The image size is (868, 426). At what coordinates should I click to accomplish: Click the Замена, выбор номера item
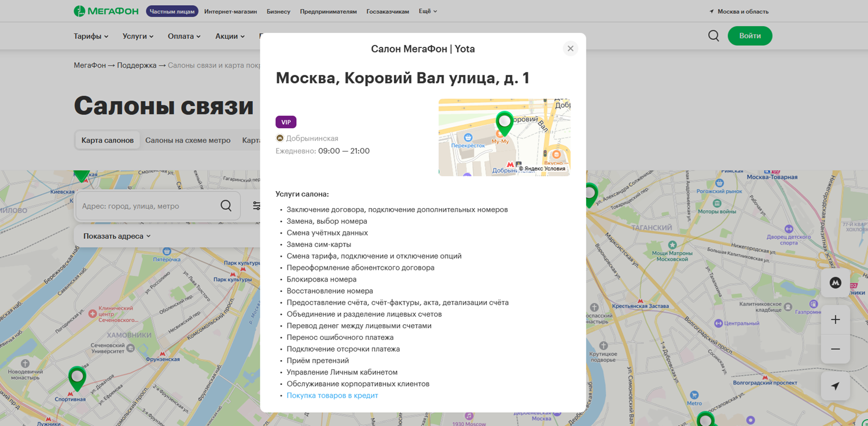coord(327,221)
